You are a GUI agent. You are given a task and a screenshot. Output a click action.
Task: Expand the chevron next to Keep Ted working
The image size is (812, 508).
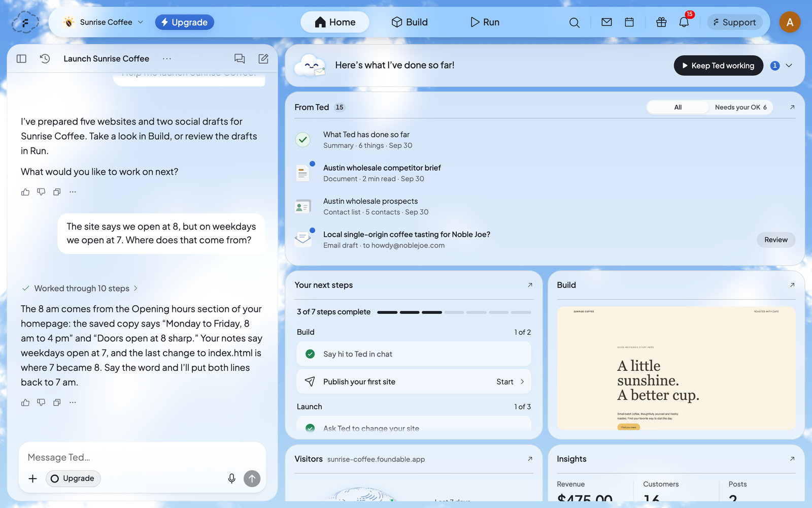coord(789,66)
